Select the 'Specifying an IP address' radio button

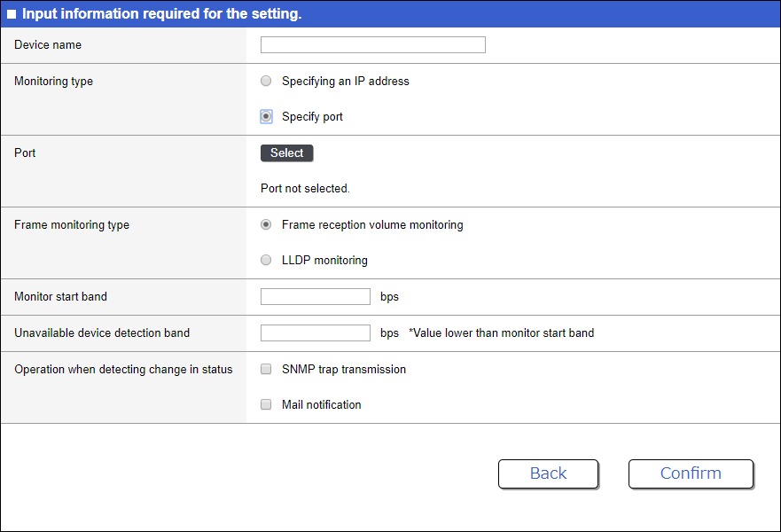tap(266, 82)
